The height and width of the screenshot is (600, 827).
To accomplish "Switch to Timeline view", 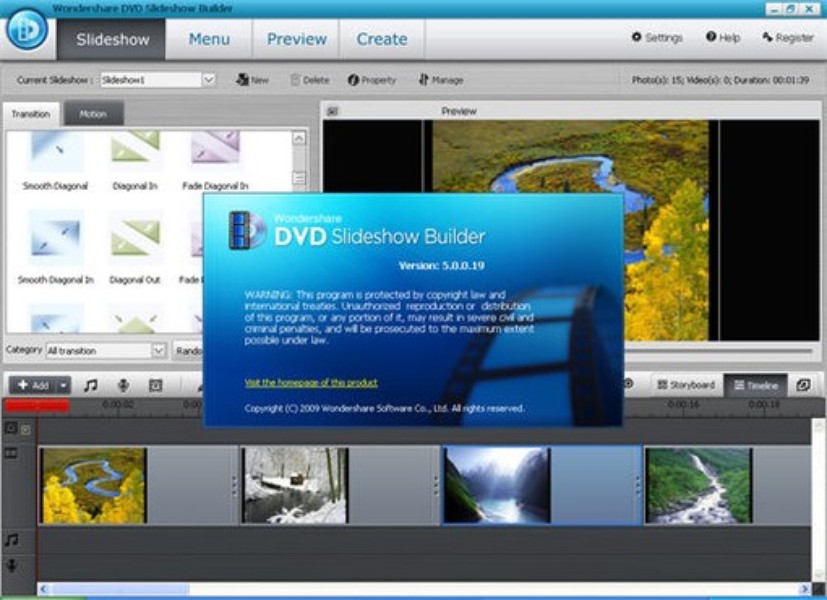I will tap(754, 385).
